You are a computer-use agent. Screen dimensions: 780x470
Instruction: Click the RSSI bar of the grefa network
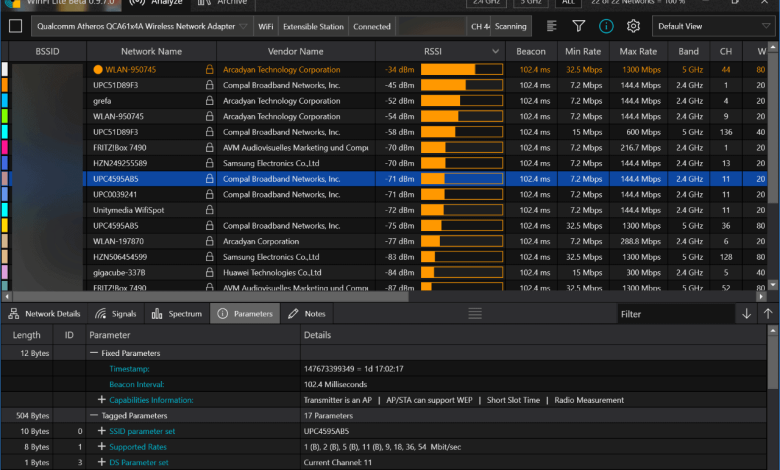[x=462, y=100]
